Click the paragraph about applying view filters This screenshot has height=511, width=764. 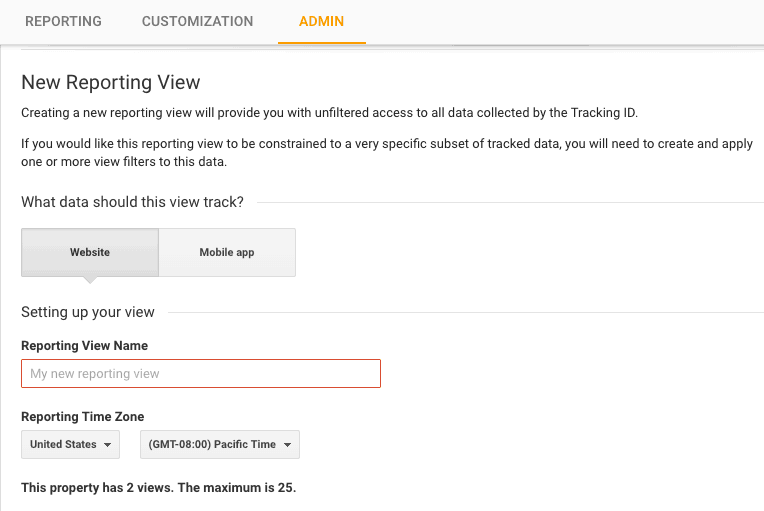[386, 153]
